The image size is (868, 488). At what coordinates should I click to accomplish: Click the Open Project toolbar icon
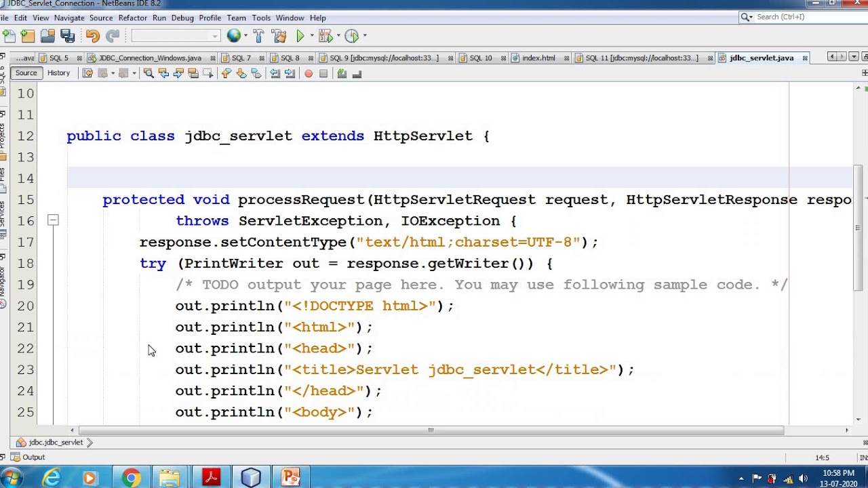coord(47,35)
